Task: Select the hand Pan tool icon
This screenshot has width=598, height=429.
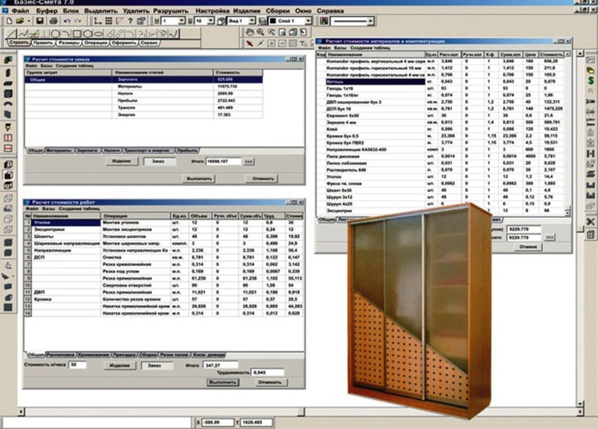Action: pyautogui.click(x=250, y=33)
